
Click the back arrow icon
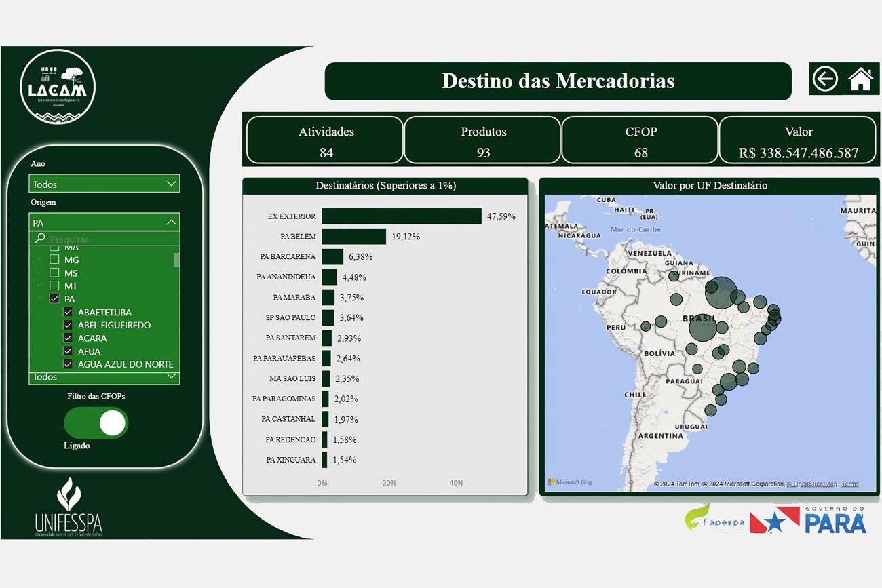coord(825,79)
